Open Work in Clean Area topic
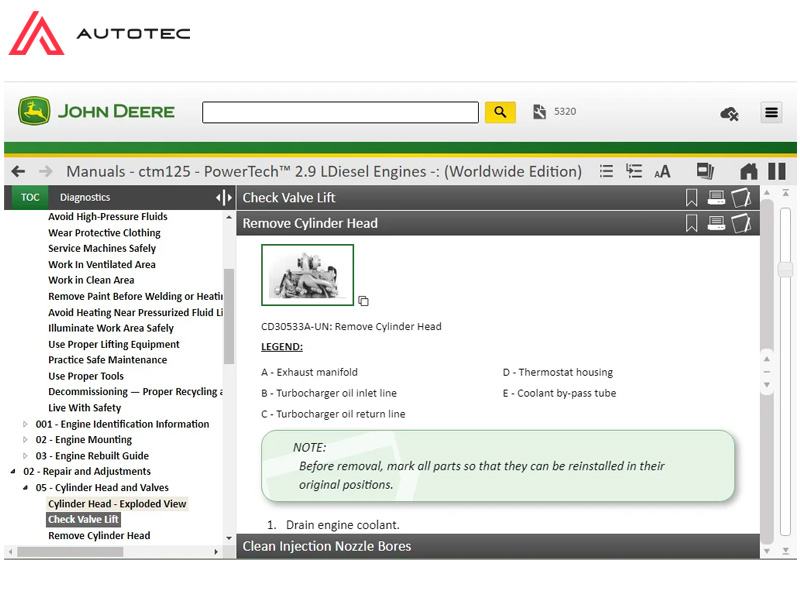 tap(91, 280)
